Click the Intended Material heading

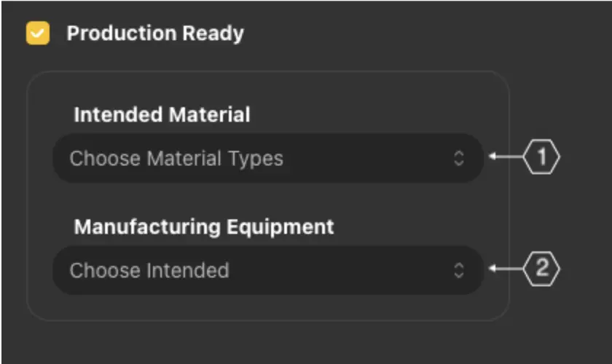tap(162, 115)
